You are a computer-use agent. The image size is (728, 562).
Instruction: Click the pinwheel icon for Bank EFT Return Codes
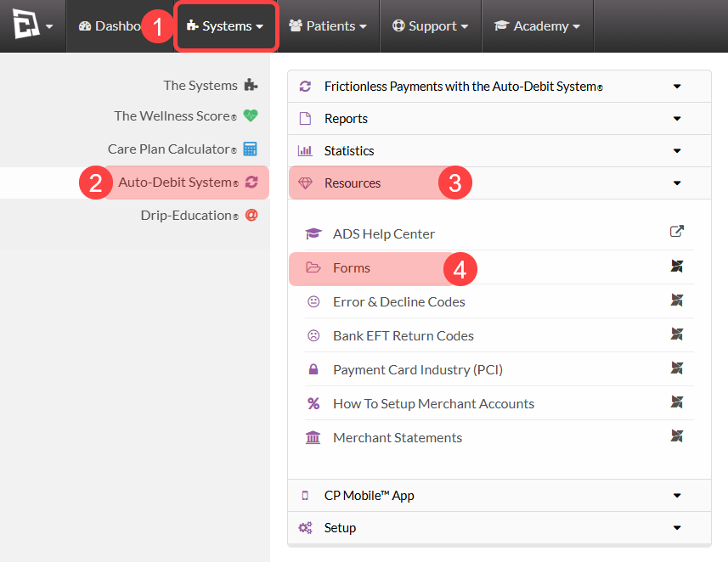tap(676, 334)
